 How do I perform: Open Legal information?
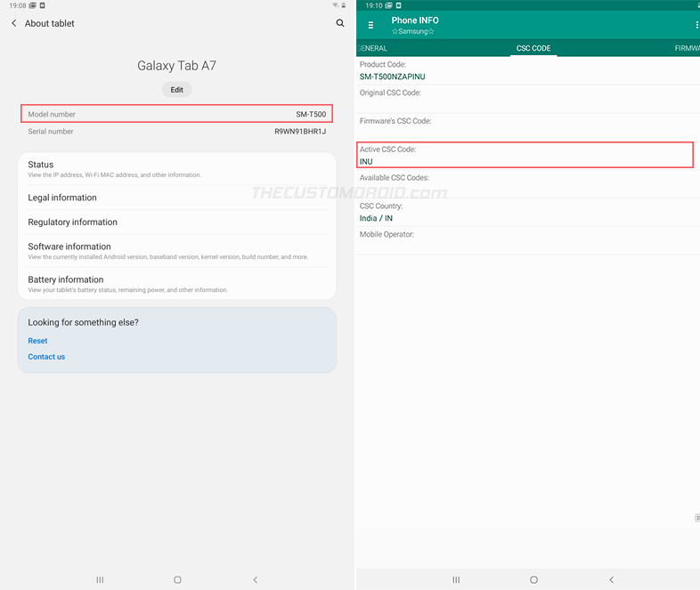177,198
